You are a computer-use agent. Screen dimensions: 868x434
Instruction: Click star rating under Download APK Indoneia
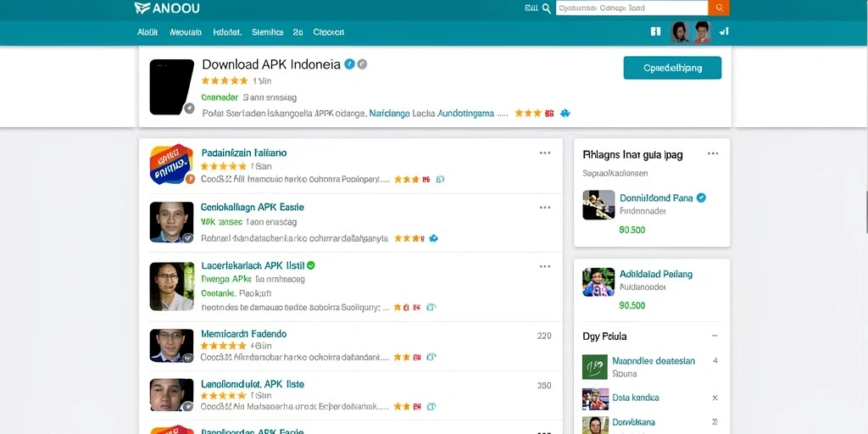point(225,81)
